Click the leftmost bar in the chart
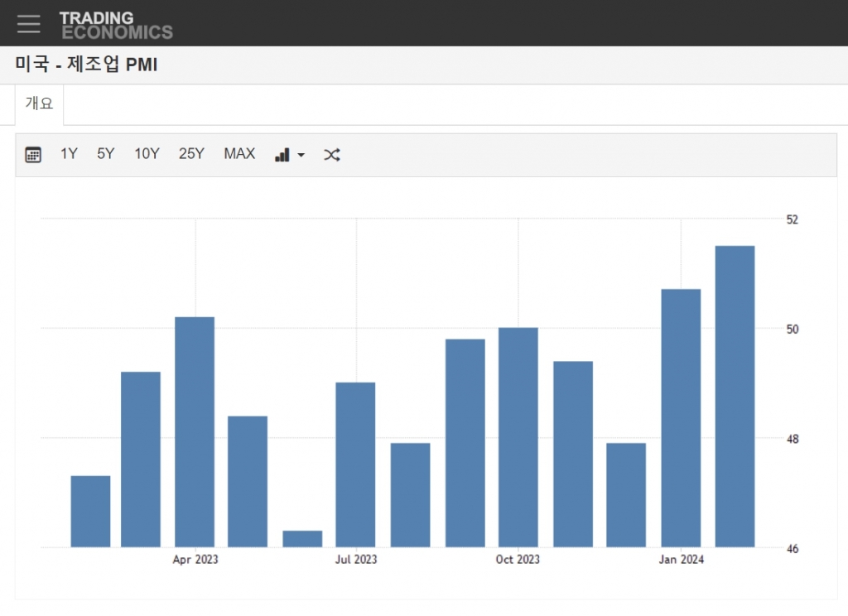The width and height of the screenshot is (848, 616). point(90,512)
